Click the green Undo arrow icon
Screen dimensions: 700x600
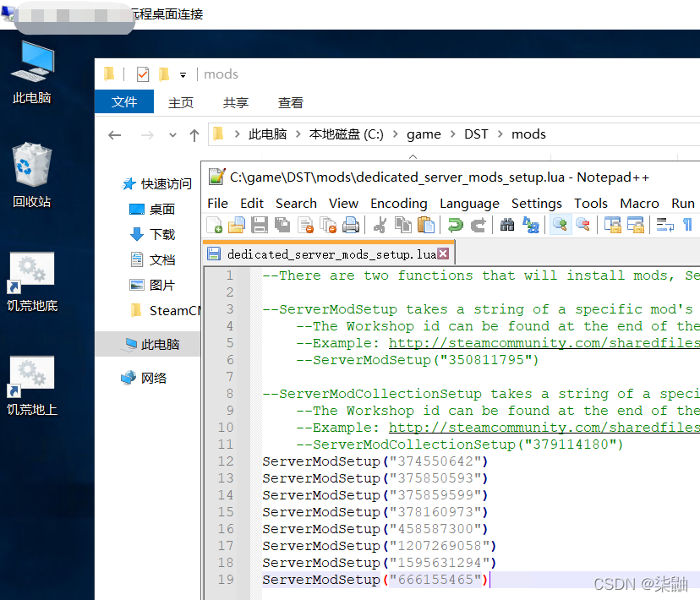456,226
